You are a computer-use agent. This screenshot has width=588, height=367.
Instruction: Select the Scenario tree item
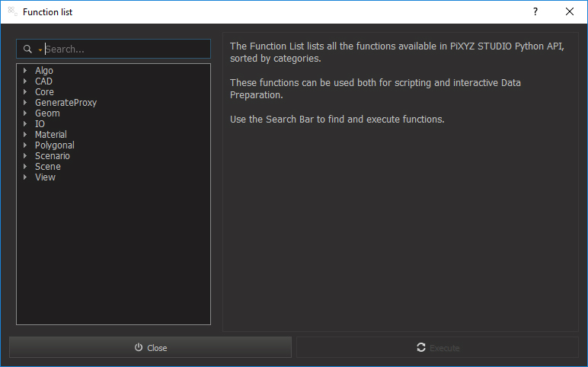click(x=52, y=156)
